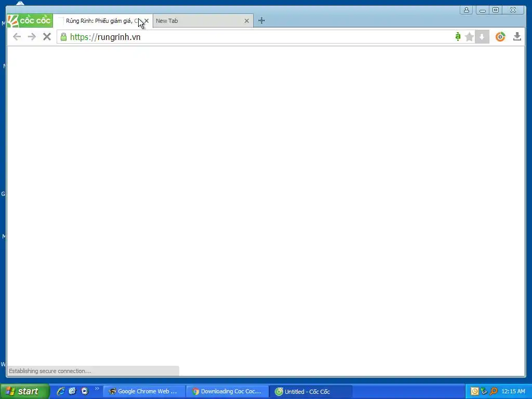Click gray download-media arrow in address bar
532x399 pixels.
click(482, 37)
